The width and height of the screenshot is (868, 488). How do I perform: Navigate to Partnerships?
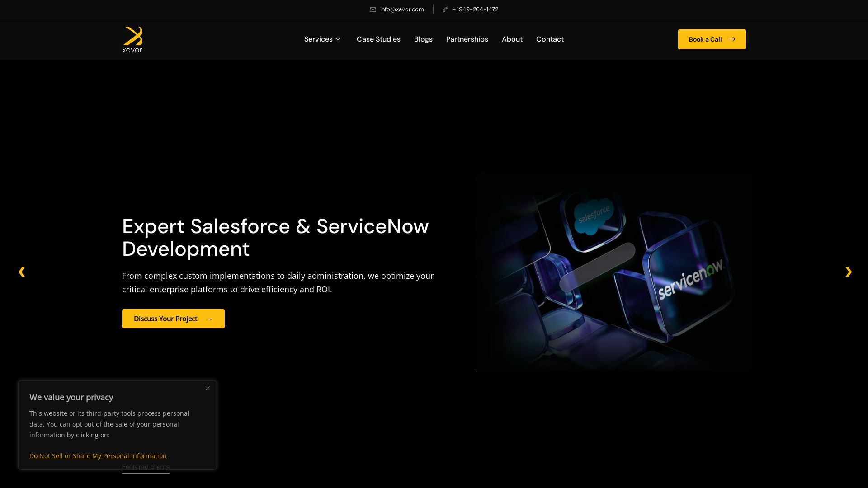pyautogui.click(x=467, y=39)
